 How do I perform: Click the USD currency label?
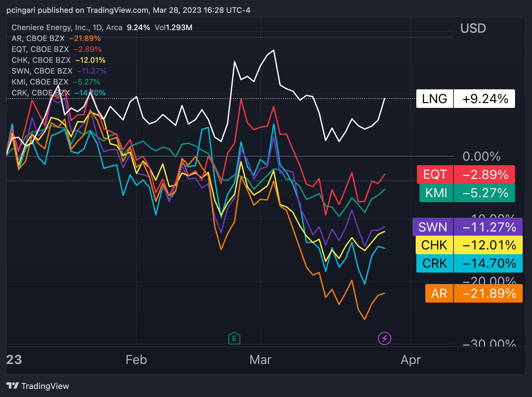[x=473, y=28]
